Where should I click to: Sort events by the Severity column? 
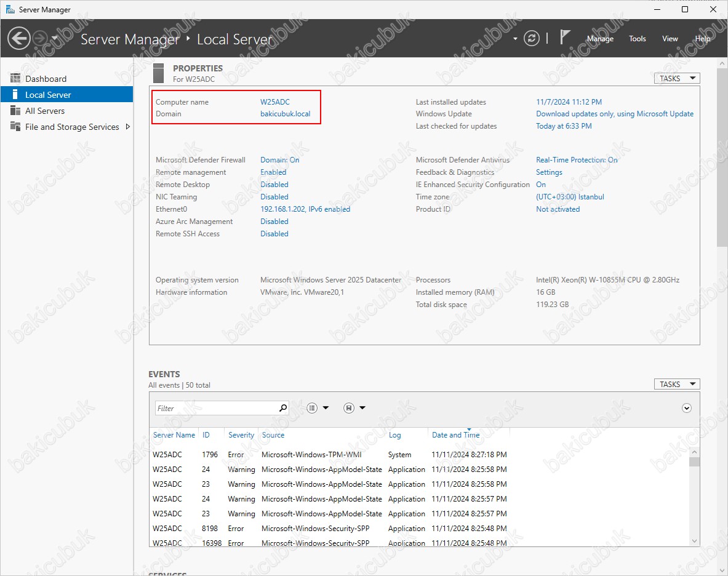241,435
